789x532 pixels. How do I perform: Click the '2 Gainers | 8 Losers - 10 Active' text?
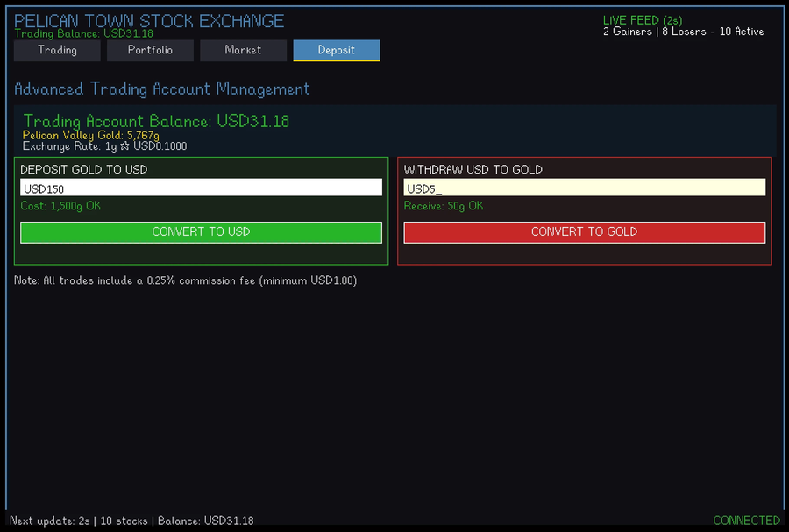[683, 32]
